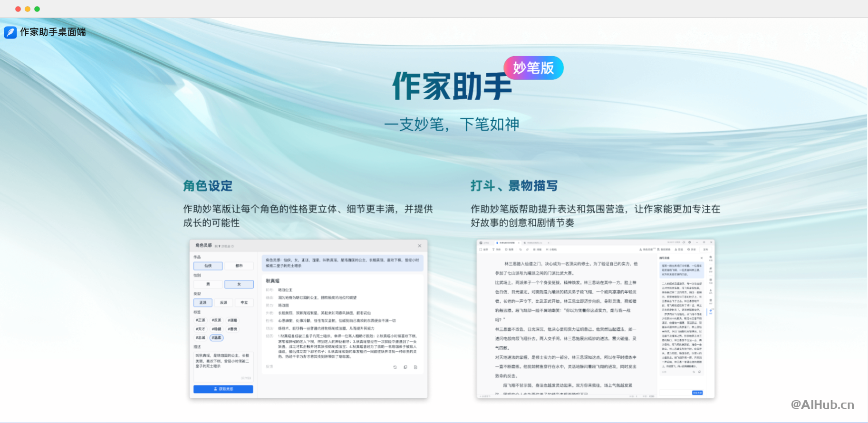Click the 作家助手 feather logo icon
The width and height of the screenshot is (868, 423).
10,32
